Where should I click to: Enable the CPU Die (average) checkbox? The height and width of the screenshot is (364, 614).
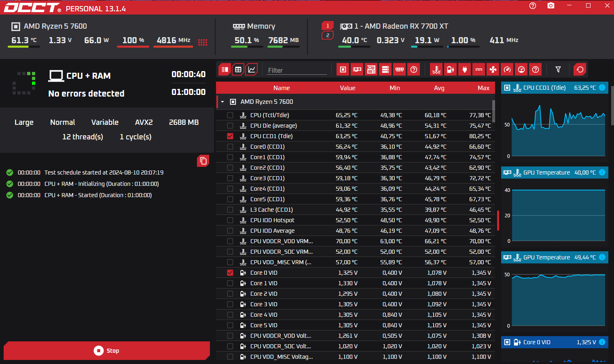click(x=230, y=126)
